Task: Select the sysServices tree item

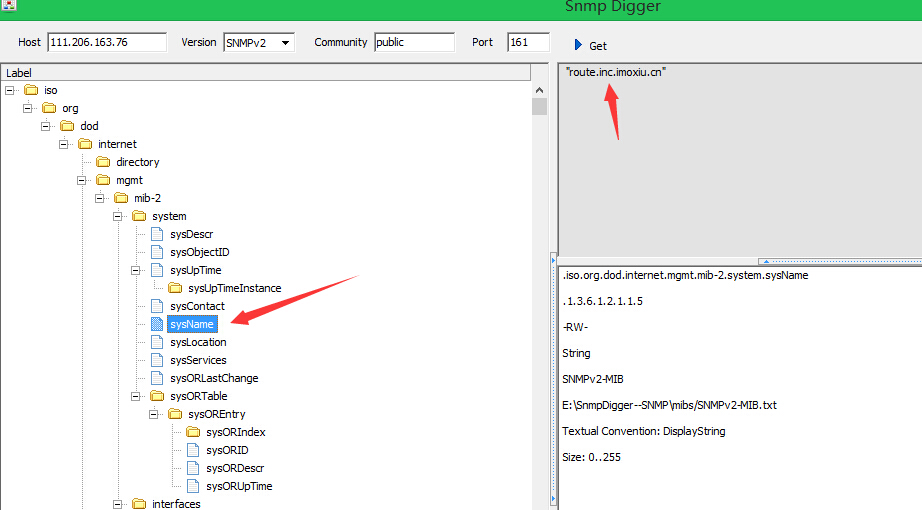Action: pos(198,360)
